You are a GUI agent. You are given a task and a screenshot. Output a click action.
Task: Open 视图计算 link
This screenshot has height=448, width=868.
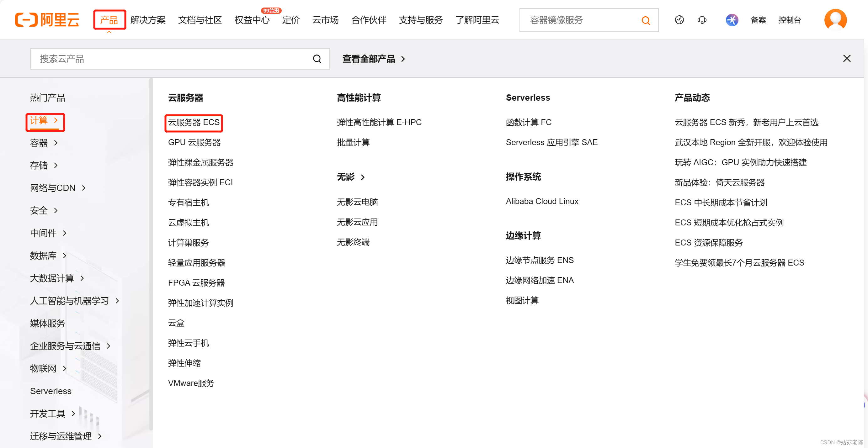click(x=522, y=300)
